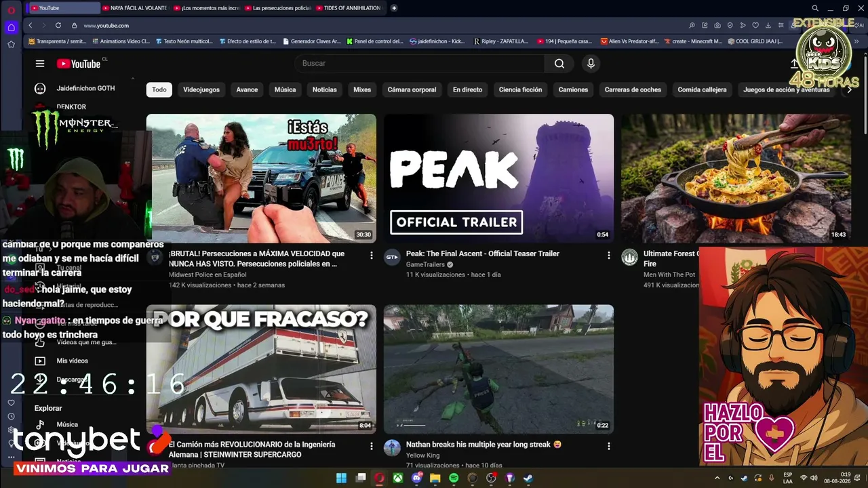Click the Buscar search field

click(x=420, y=64)
